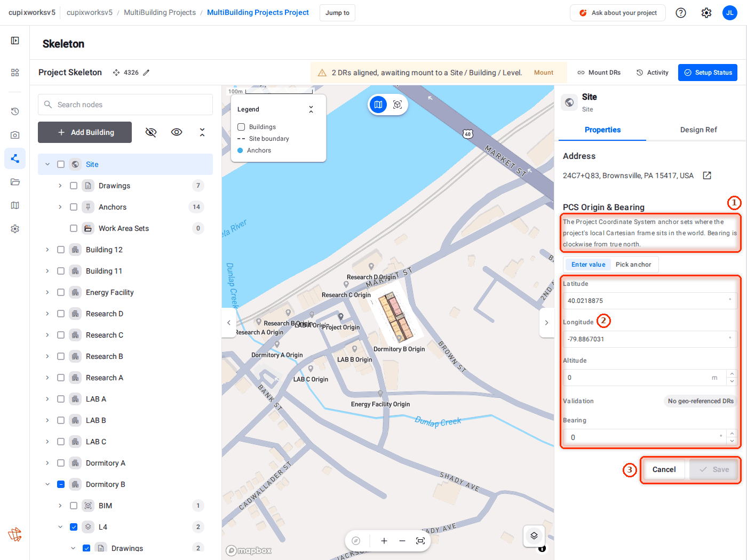
Task: Switch to 3D scan view button
Action: [x=398, y=105]
